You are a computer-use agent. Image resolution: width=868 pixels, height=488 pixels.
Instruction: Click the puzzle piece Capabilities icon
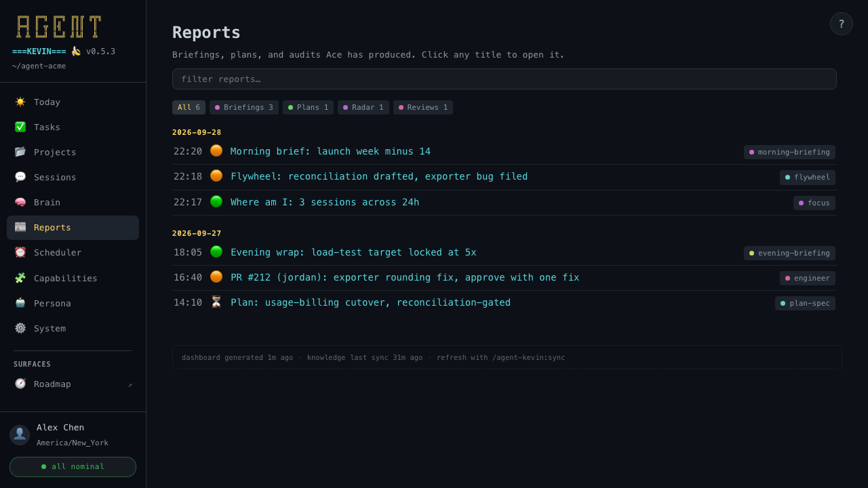click(20, 278)
